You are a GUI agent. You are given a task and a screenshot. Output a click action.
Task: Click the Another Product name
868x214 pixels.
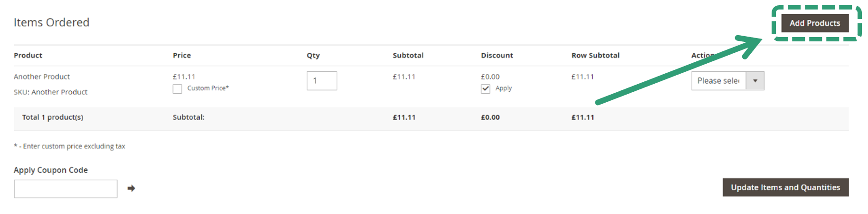click(x=42, y=77)
